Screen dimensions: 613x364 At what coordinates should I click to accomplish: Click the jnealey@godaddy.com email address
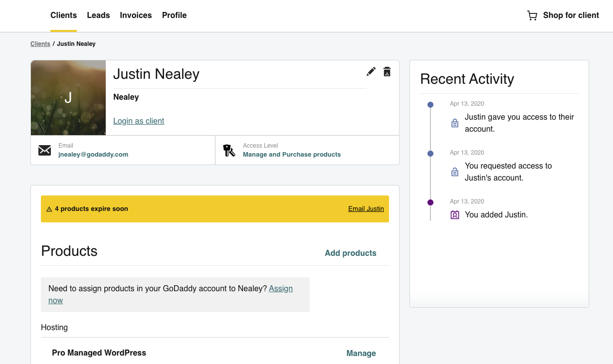93,155
